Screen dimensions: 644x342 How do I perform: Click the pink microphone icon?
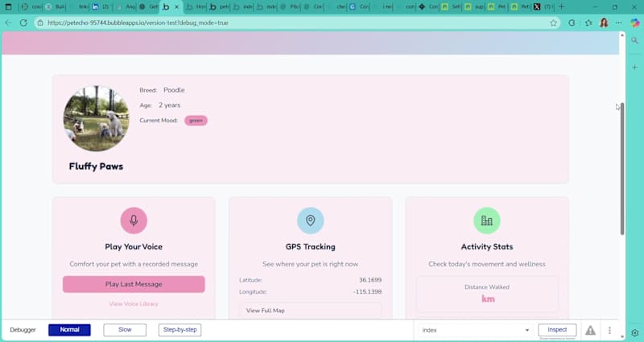134,220
